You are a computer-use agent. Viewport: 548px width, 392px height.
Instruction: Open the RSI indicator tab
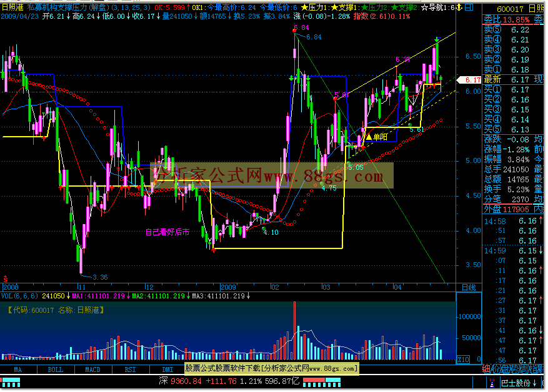tap(131, 370)
